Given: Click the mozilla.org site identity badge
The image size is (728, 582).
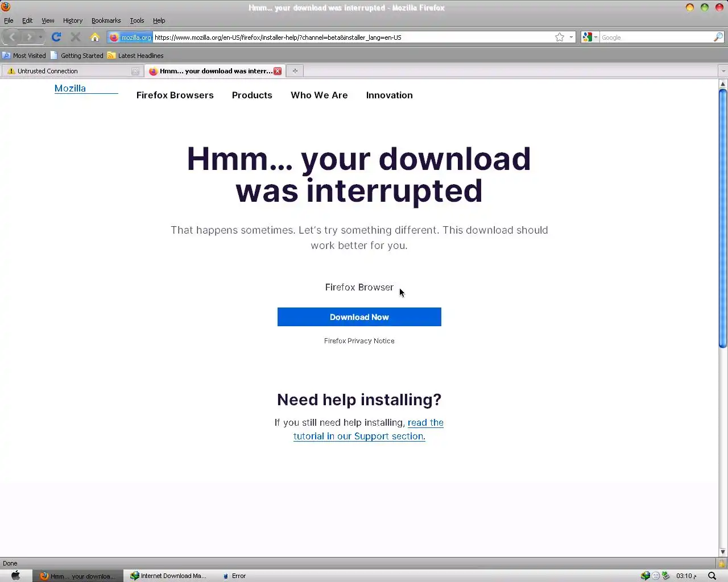Looking at the screenshot, I should (x=130, y=37).
